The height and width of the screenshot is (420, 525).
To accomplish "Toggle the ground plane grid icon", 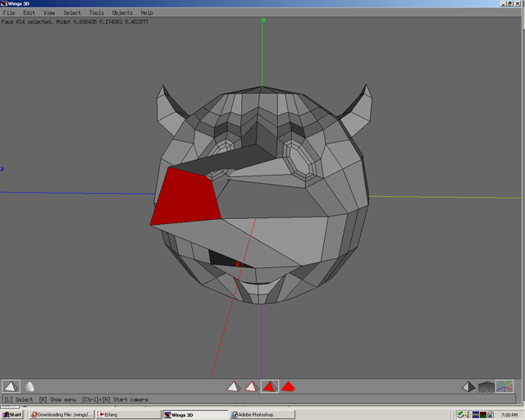I will coord(486,387).
